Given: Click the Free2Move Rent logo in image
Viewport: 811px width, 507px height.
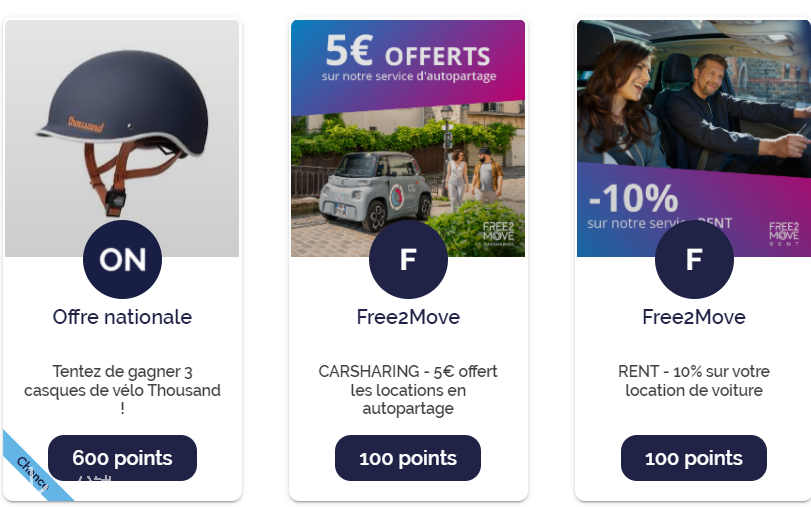Looking at the screenshot, I should click(x=784, y=234).
